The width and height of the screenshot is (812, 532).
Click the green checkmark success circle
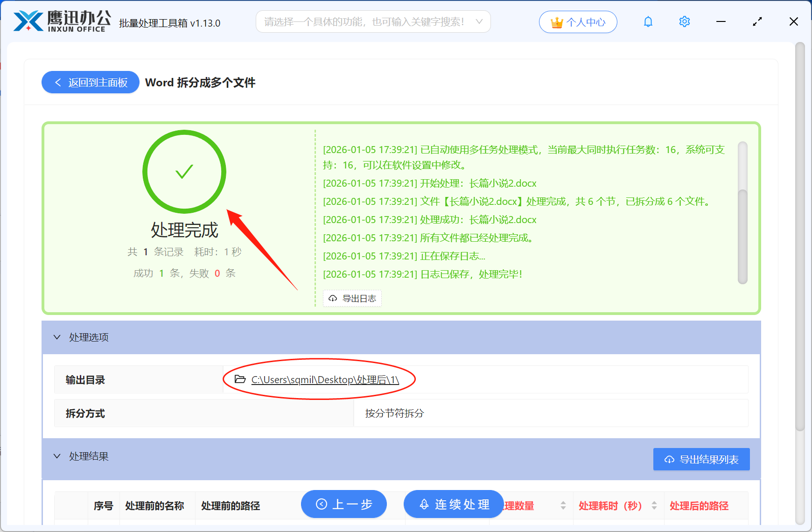(x=184, y=172)
